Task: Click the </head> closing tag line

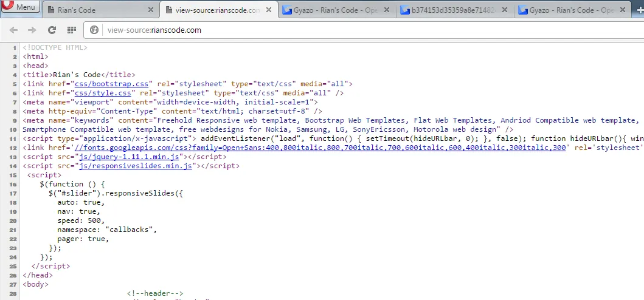Action: click(x=38, y=275)
